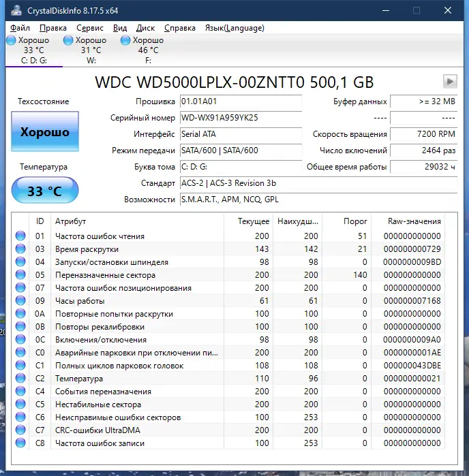Click the serial number field WD-WX91A959YK25
This screenshot has height=476, width=469.
point(241,118)
